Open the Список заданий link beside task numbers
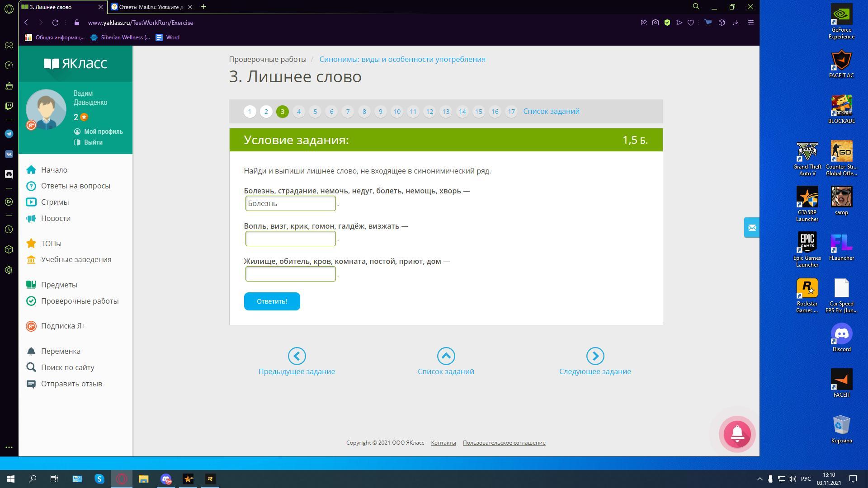Screen dimensions: 868x488 tap(551, 112)
